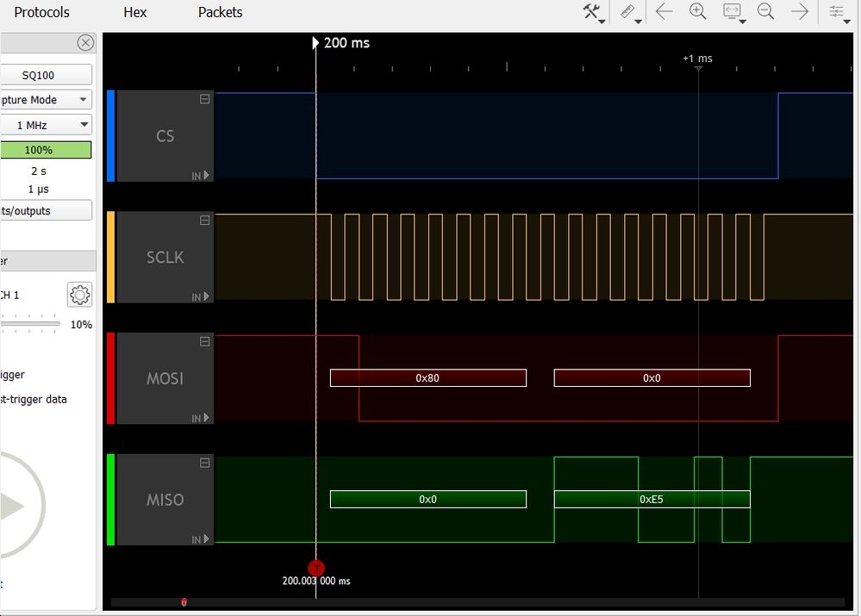The width and height of the screenshot is (861, 616).
Task: Select the MOSI 0x0 decoded byte
Action: pos(652,377)
